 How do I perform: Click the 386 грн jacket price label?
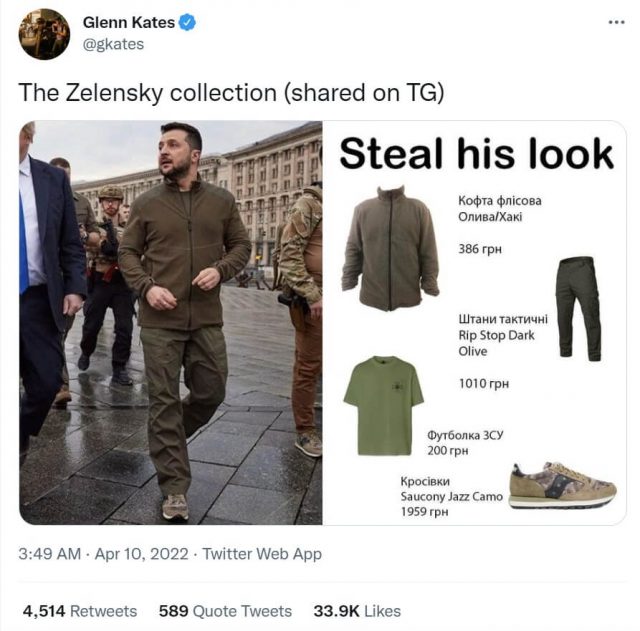[x=480, y=249]
